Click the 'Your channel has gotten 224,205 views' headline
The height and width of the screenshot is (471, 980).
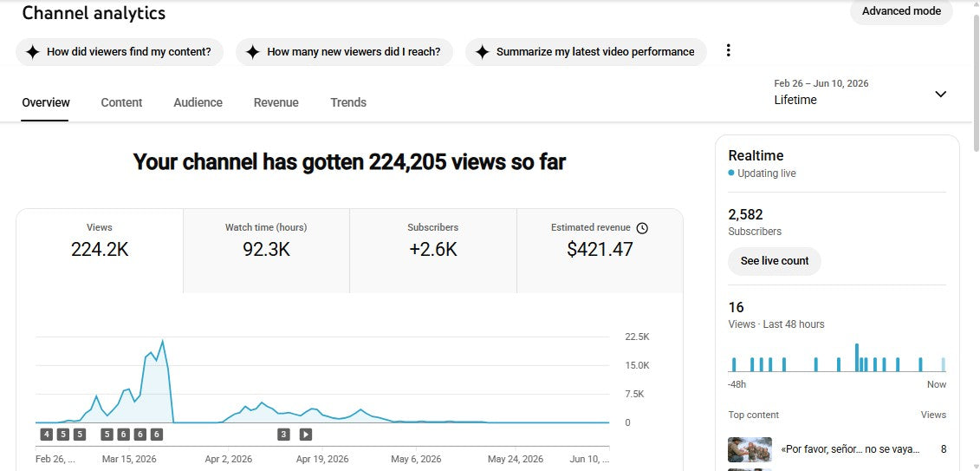[349, 162]
